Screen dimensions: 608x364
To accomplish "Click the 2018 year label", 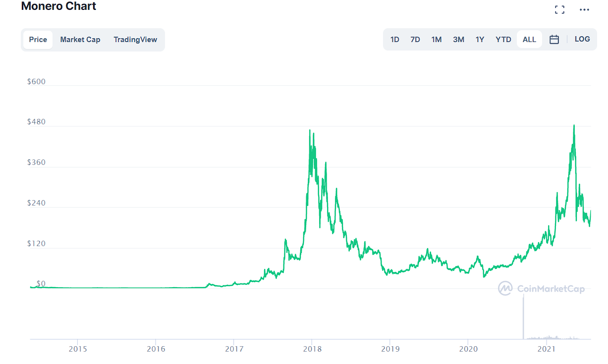I will tap(312, 349).
